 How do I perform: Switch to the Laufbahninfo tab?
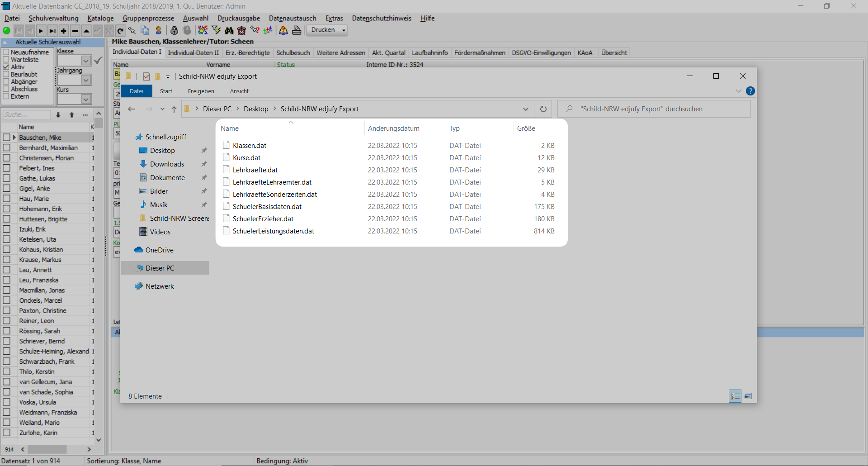(430, 53)
